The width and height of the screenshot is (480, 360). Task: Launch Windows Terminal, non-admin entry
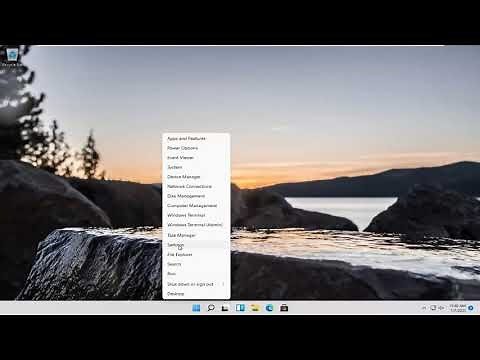(196, 215)
